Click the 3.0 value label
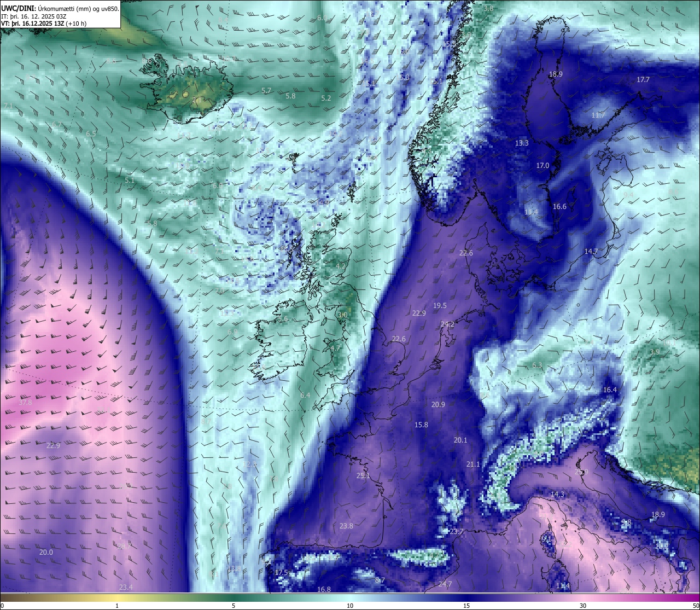Image resolution: width=700 pixels, height=610 pixels. pos(342,315)
